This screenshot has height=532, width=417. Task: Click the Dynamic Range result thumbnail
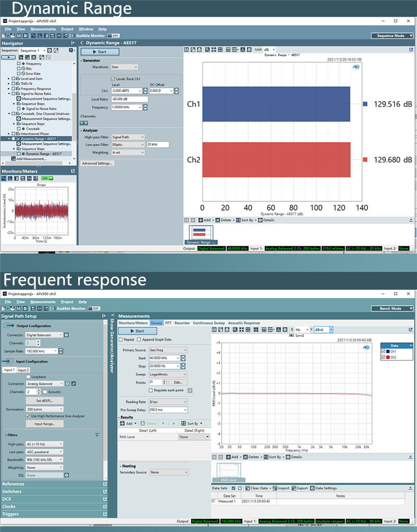pyautogui.click(x=201, y=233)
